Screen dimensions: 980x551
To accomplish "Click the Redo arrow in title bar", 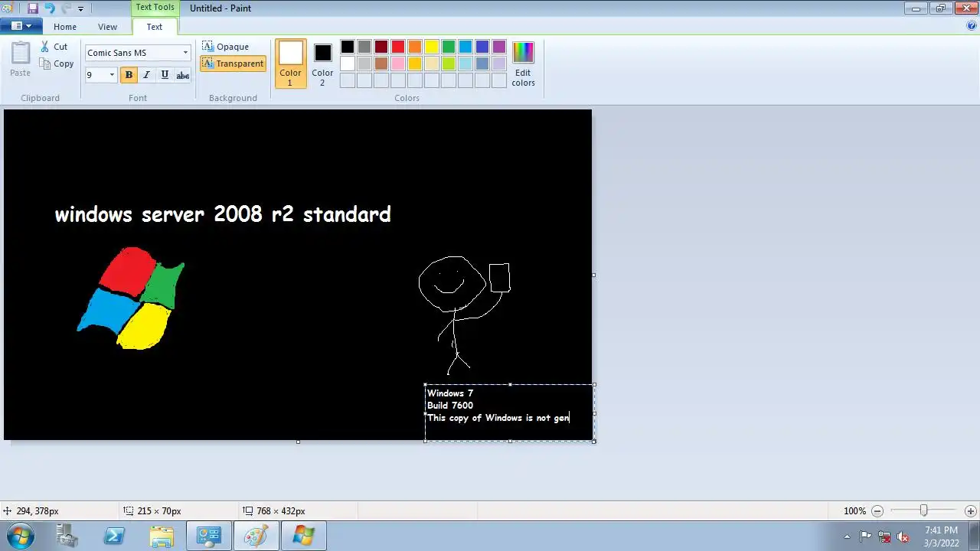I will [x=66, y=8].
